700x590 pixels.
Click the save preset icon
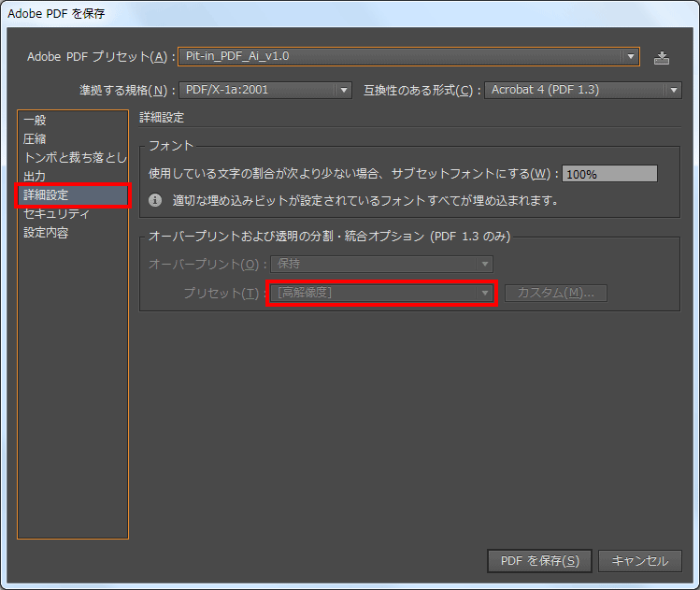point(662,57)
